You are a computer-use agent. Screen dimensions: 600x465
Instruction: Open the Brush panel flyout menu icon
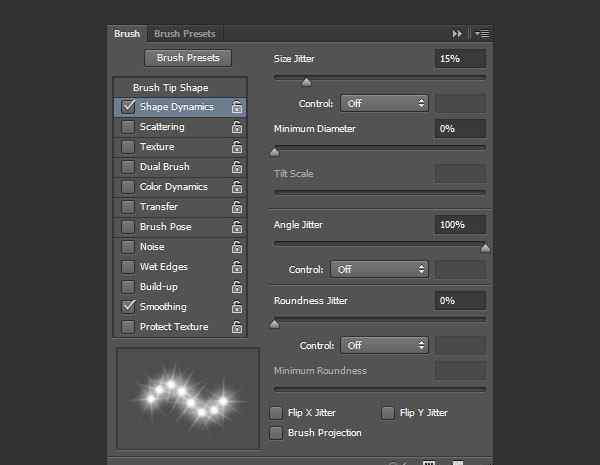pyautogui.click(x=482, y=34)
